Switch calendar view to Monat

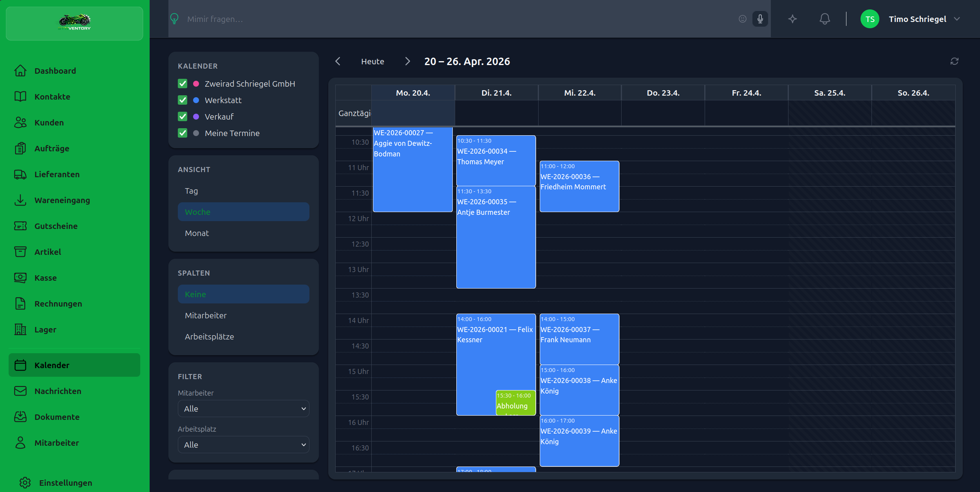tap(197, 233)
